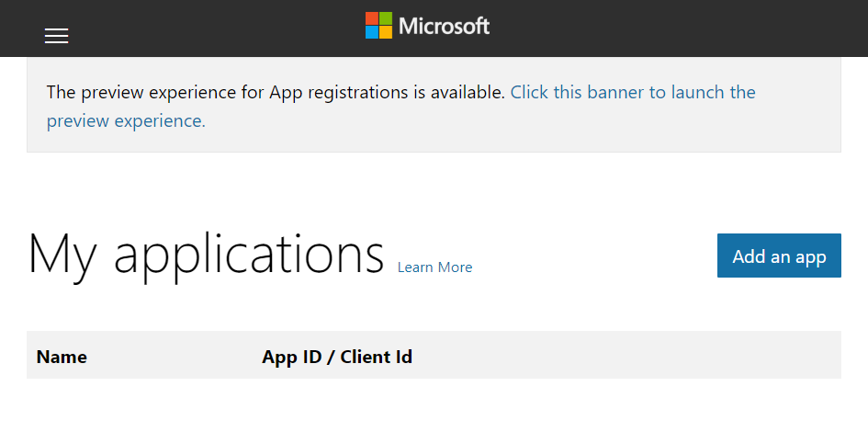Click the green square in Microsoft logo
The image size is (868, 432).
[x=386, y=18]
